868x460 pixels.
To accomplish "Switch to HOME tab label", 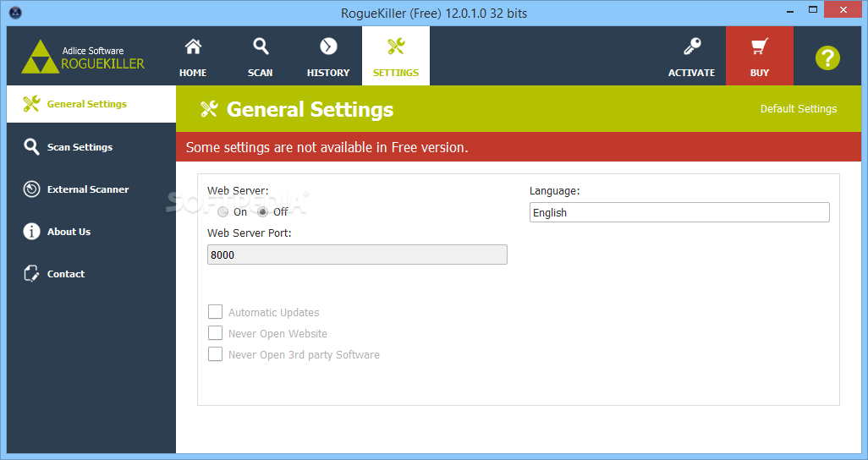I will tap(193, 73).
